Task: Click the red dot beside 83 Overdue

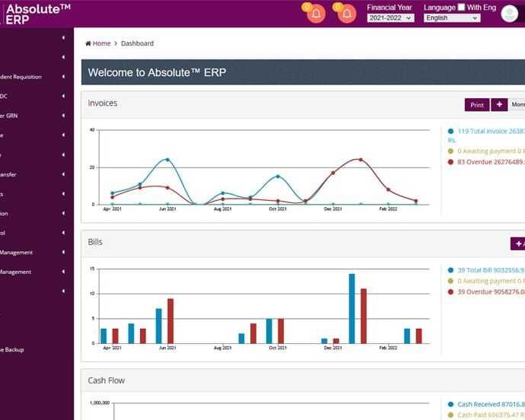Action: pos(450,162)
